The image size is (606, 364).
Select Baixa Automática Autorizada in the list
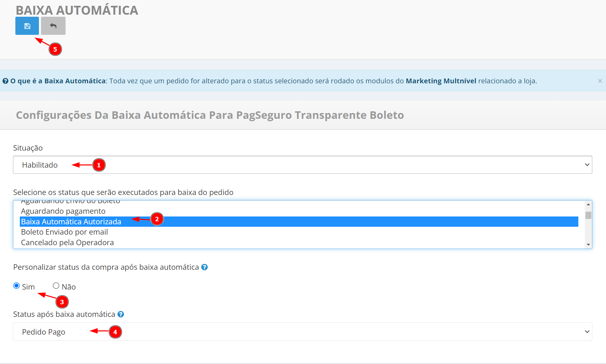click(71, 222)
